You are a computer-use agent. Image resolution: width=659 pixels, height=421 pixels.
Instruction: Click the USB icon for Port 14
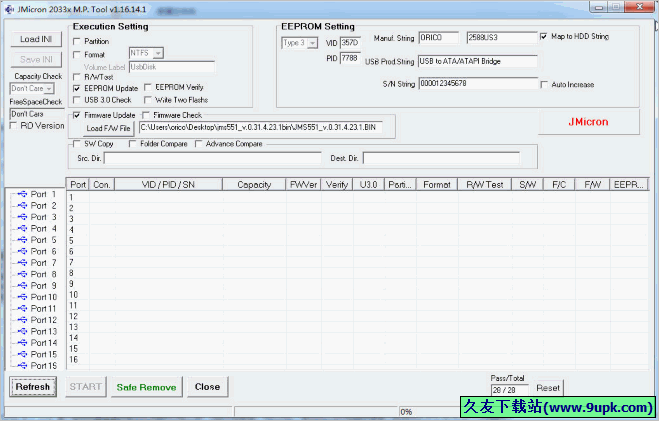click(22, 343)
